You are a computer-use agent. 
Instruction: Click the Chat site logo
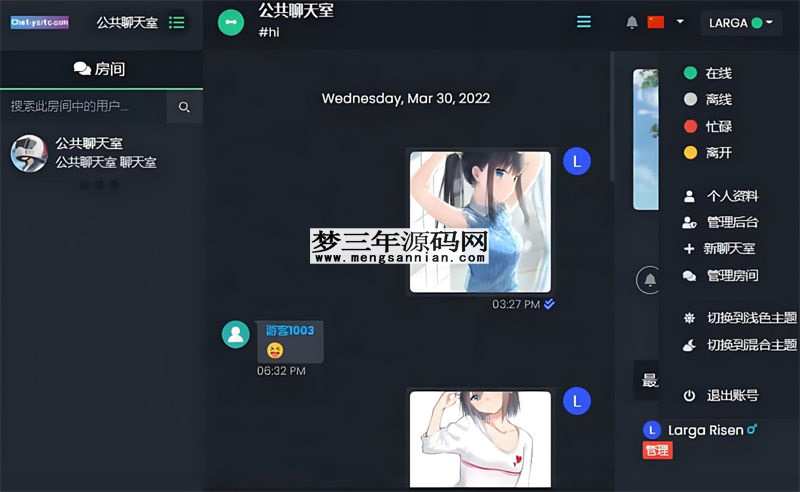point(40,22)
